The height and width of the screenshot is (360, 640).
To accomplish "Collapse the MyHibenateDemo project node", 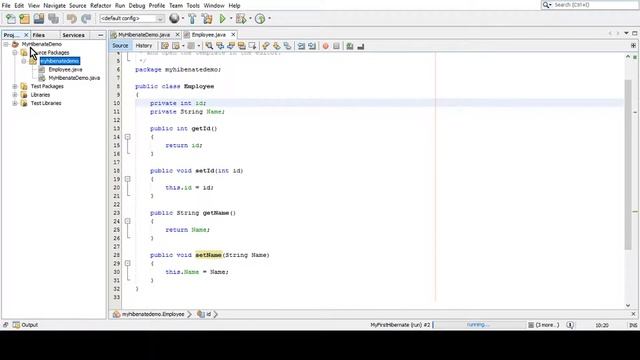I will 6,44.
